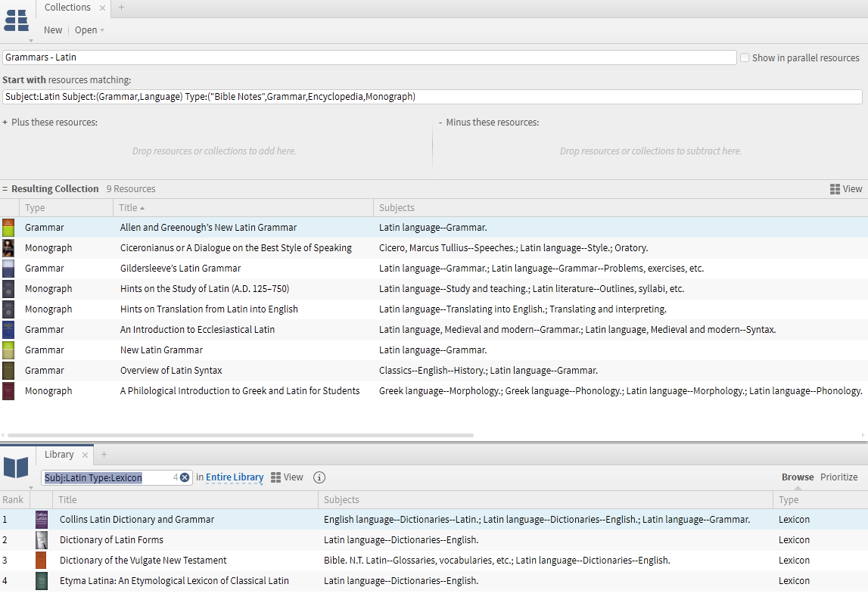Click cover of Hints on Translation from Latin
This screenshot has width=868, height=609.
pos(8,309)
